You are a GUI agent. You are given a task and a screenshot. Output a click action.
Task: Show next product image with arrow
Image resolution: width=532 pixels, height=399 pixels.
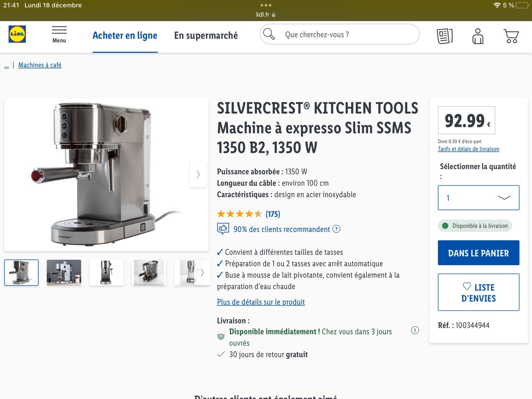tap(198, 175)
